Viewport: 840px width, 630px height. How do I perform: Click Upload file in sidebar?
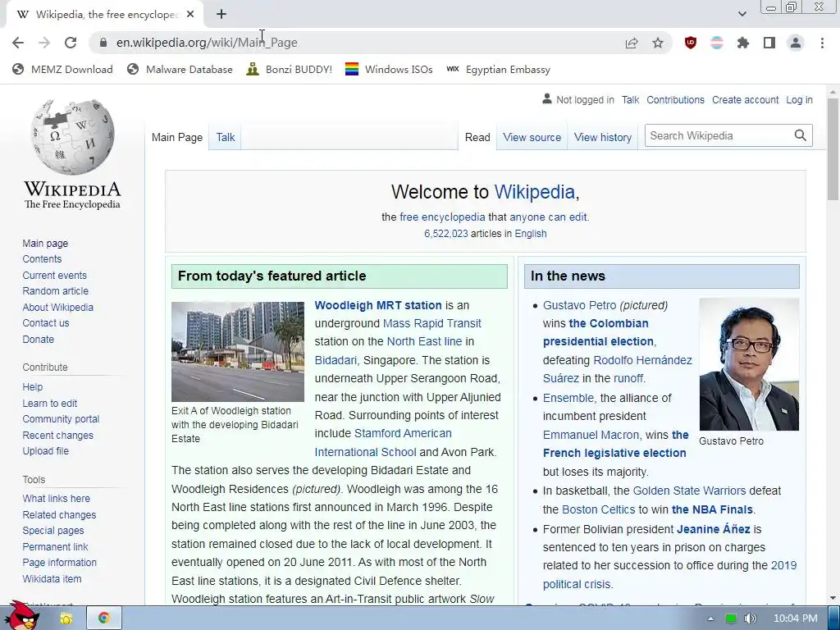[x=46, y=451]
